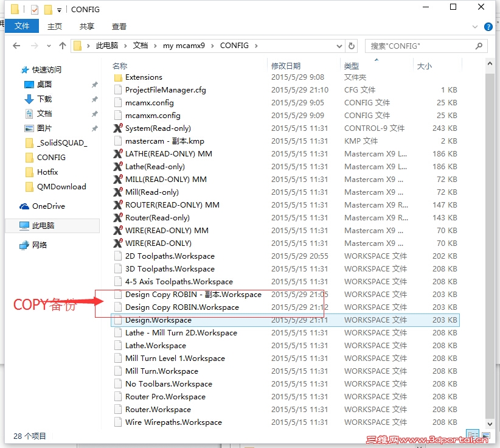Switch to details view layout icon
The width and height of the screenshot is (500, 448).
(x=473, y=435)
